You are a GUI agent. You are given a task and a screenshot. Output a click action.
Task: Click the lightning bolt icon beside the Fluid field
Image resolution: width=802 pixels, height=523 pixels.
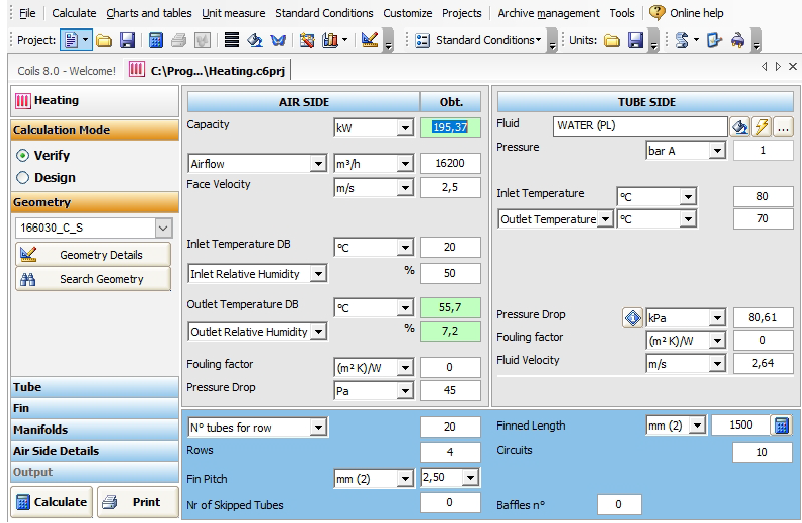(x=761, y=127)
